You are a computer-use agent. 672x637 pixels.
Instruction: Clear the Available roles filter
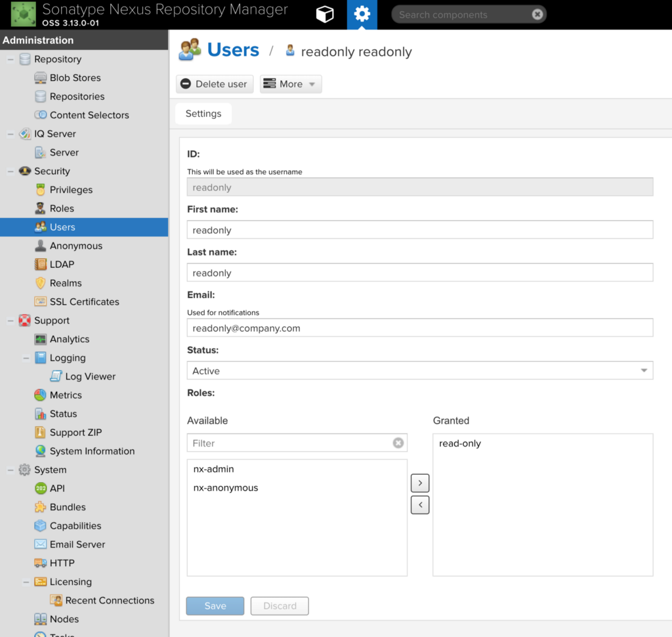398,443
